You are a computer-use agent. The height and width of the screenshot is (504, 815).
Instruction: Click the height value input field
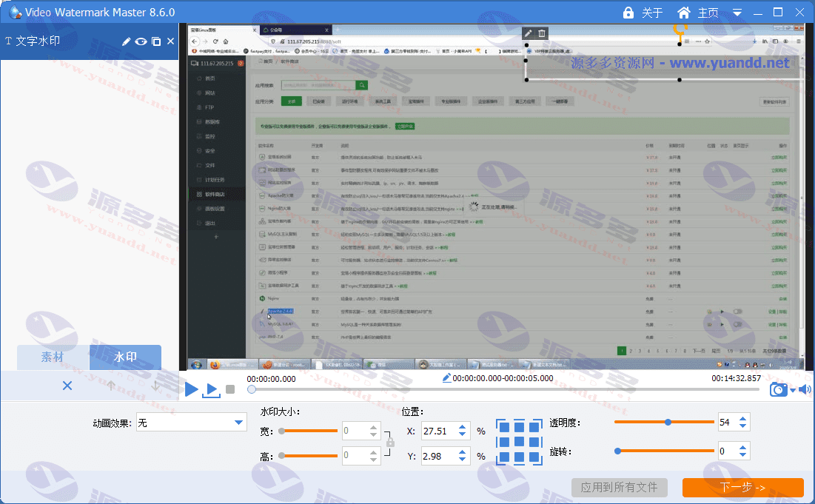coord(355,456)
